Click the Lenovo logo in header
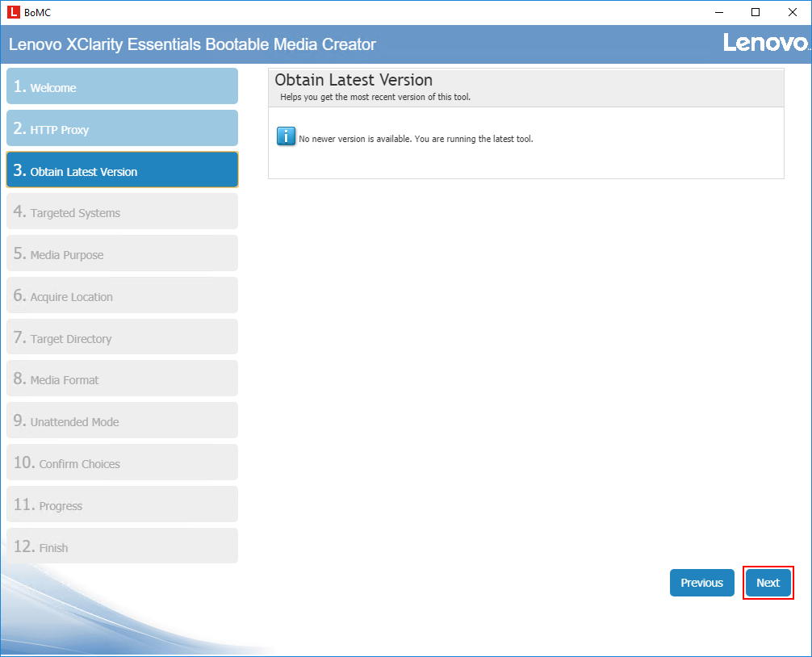 coord(767,43)
